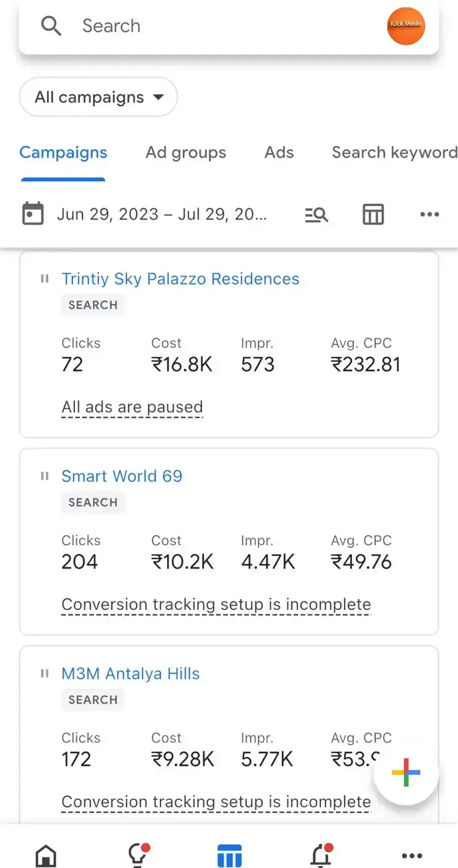Switch to the Ad groups tab
This screenshot has height=868, width=458.
[186, 153]
